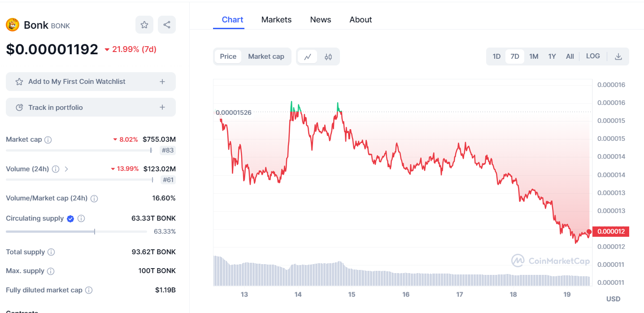Open the About tab
Image resolution: width=644 pixels, height=313 pixels.
coord(361,20)
